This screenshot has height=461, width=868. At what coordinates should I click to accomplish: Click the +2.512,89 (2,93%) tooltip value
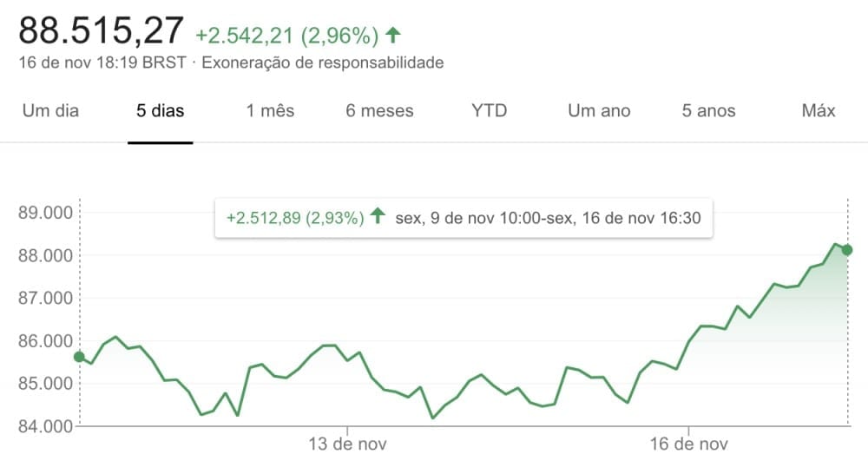coord(295,218)
